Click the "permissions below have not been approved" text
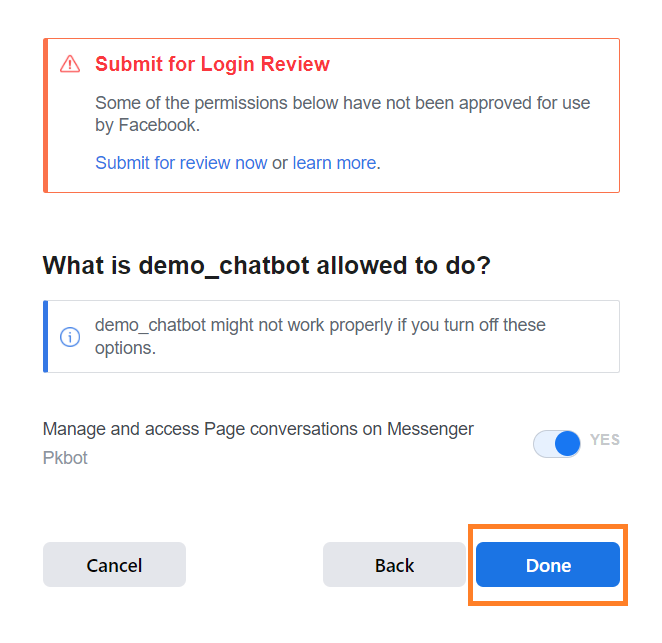This screenshot has width=662, height=643. (342, 103)
